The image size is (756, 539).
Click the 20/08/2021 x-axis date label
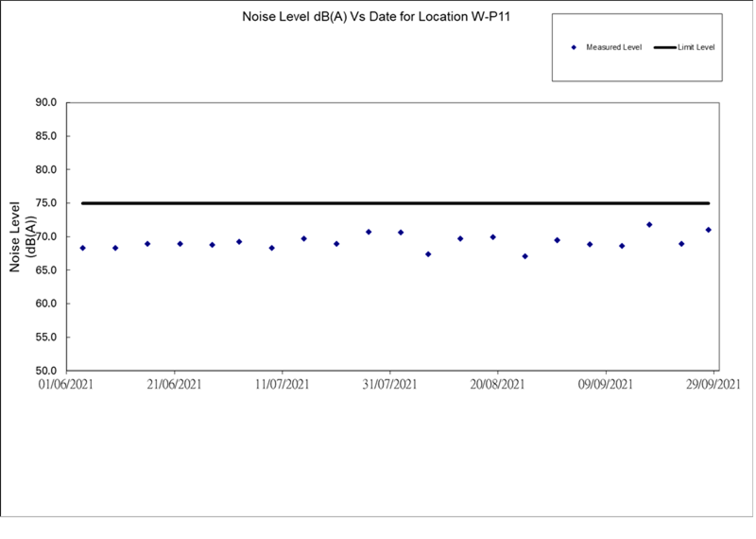[x=498, y=385]
